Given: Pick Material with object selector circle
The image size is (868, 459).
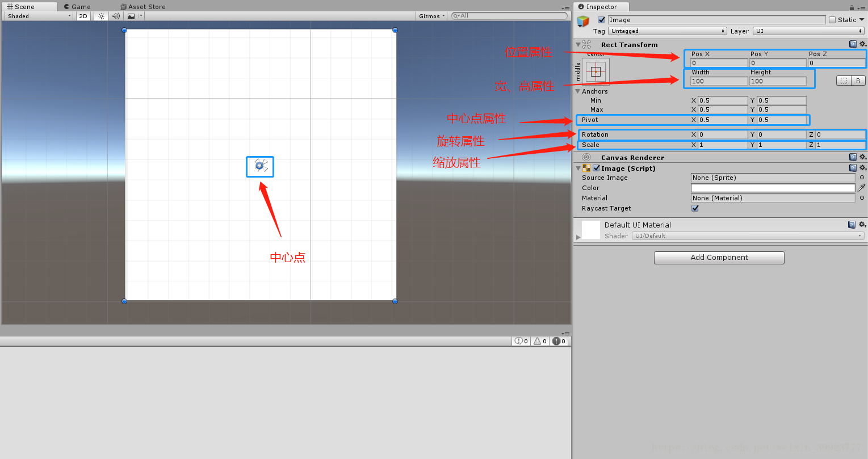Looking at the screenshot, I should coord(862,198).
